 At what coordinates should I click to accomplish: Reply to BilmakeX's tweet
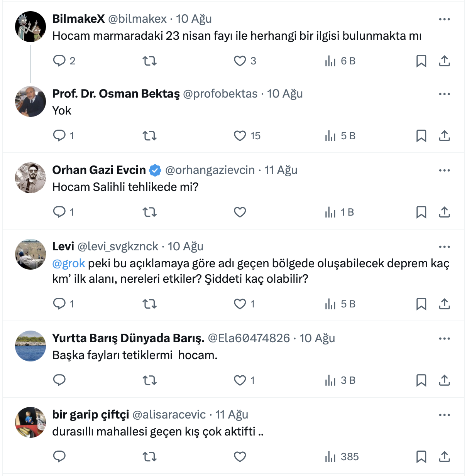pyautogui.click(x=59, y=61)
